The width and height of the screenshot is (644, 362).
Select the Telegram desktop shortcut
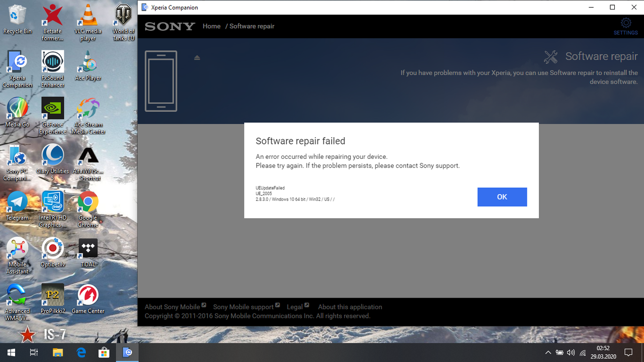point(17,206)
